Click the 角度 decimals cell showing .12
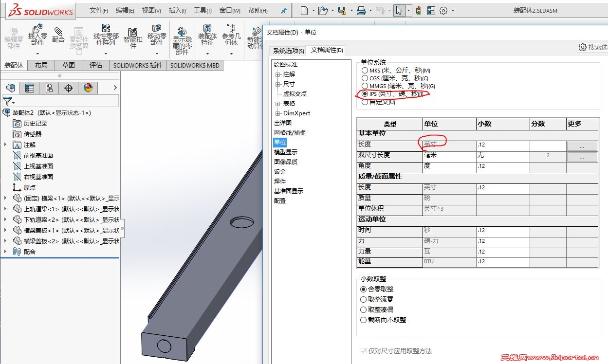This screenshot has width=608, height=364. [x=503, y=166]
